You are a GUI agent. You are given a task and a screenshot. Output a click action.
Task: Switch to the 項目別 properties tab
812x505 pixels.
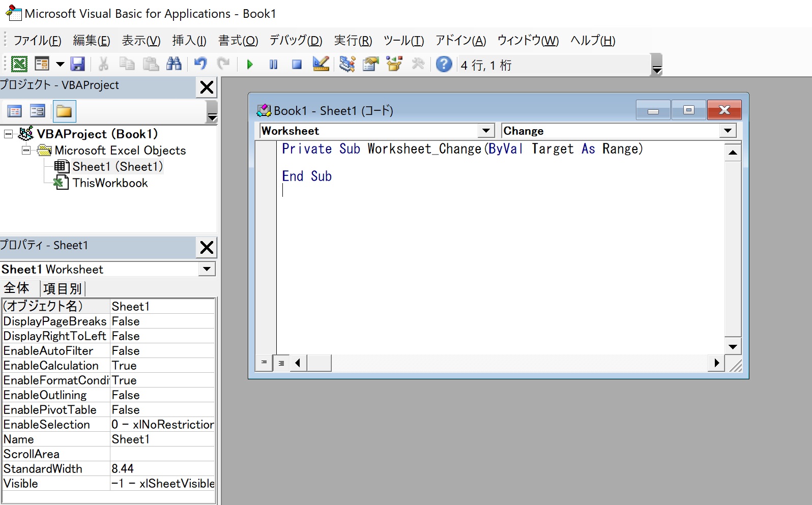click(x=63, y=289)
